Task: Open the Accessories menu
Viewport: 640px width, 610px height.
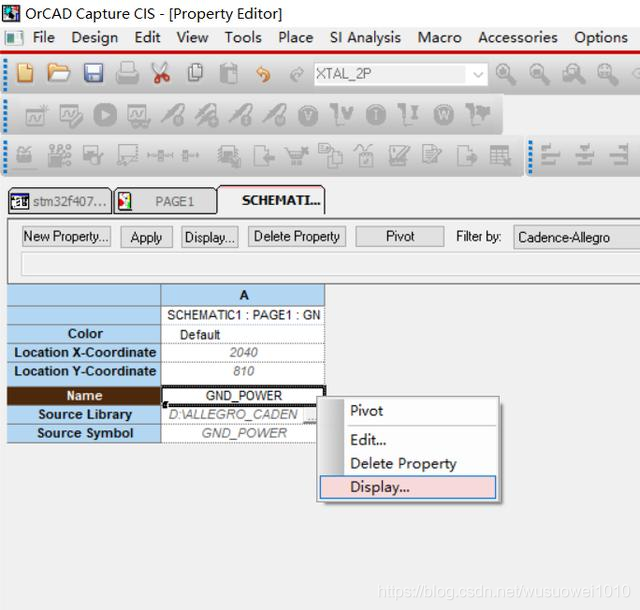Action: click(x=518, y=38)
